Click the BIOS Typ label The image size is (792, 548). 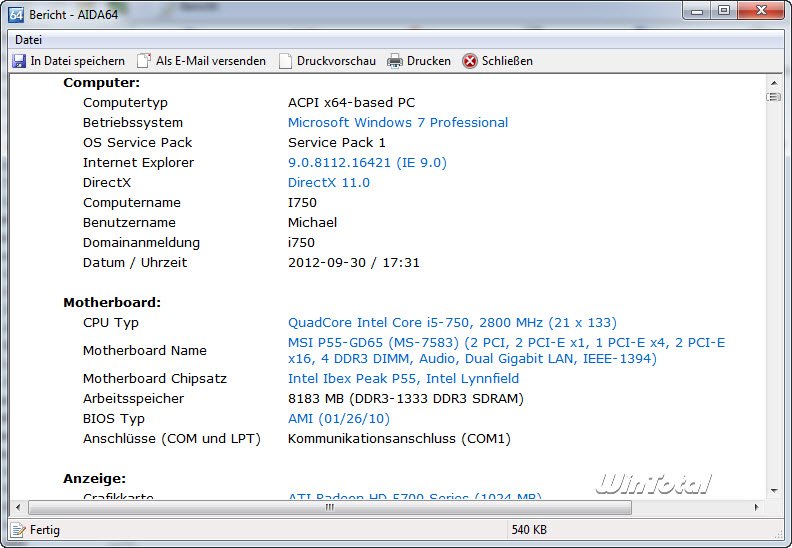114,419
